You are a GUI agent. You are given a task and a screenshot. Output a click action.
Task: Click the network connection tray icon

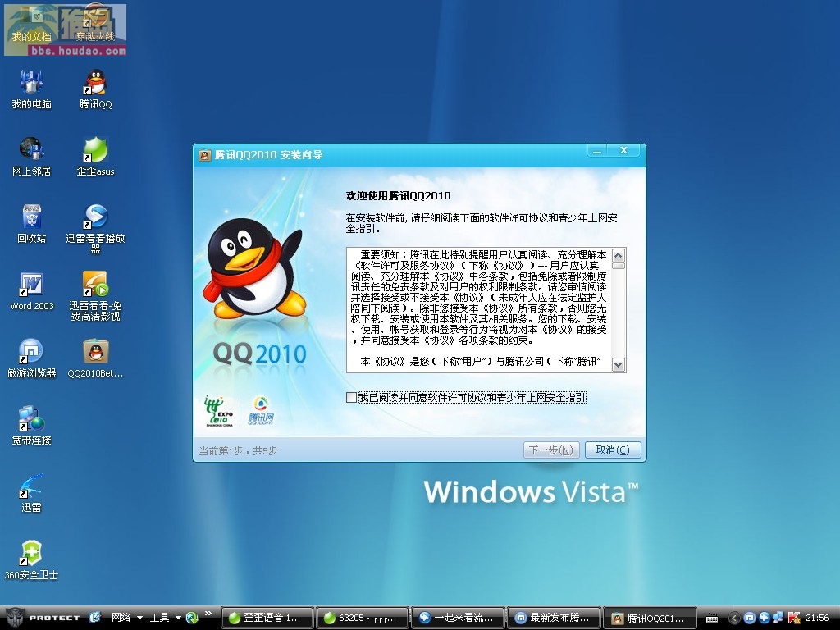[778, 618]
